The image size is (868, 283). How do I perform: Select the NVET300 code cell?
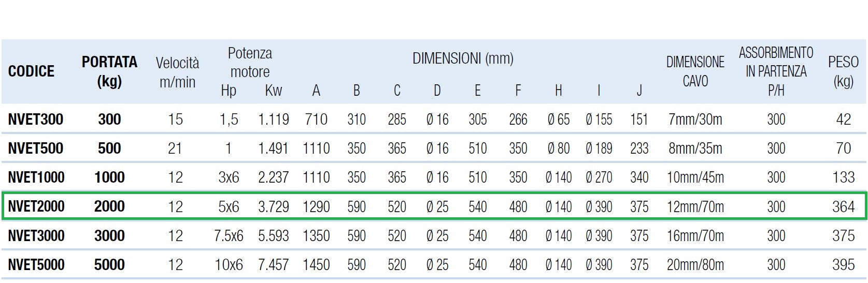tap(36, 120)
